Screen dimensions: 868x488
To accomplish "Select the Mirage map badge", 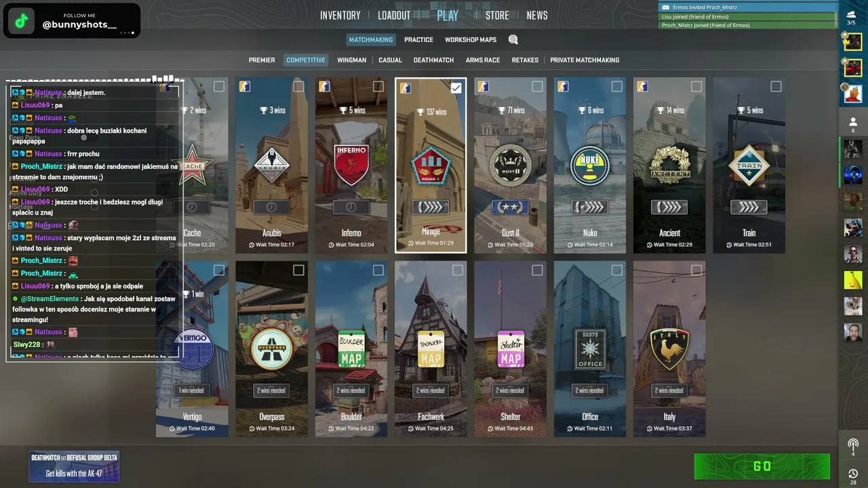I will [431, 165].
